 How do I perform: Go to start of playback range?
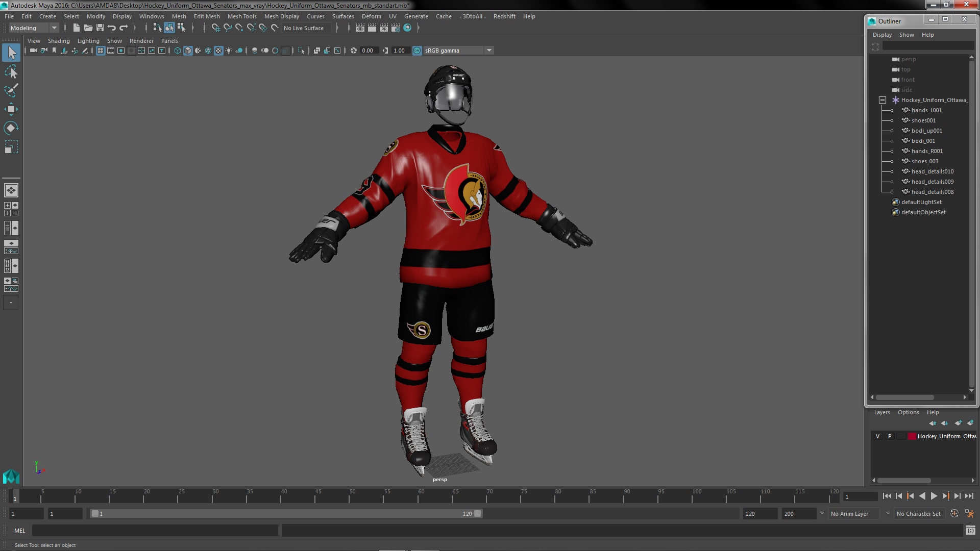[887, 496]
